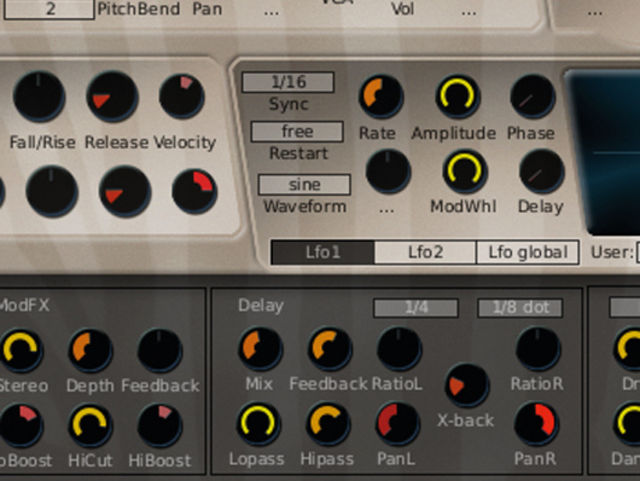The width and height of the screenshot is (640, 481).
Task: Switch to the Lfo global tab
Action: click(x=528, y=252)
